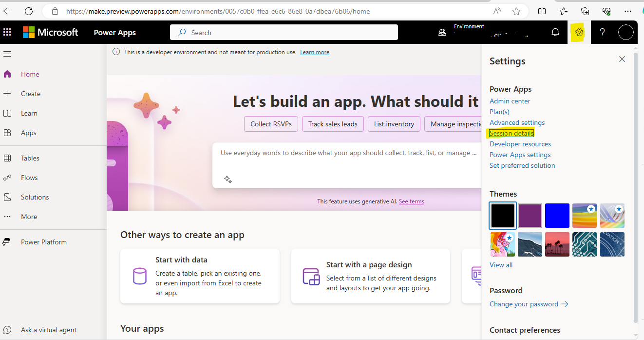
Task: Click the Start with a page design card
Action: coord(371,276)
